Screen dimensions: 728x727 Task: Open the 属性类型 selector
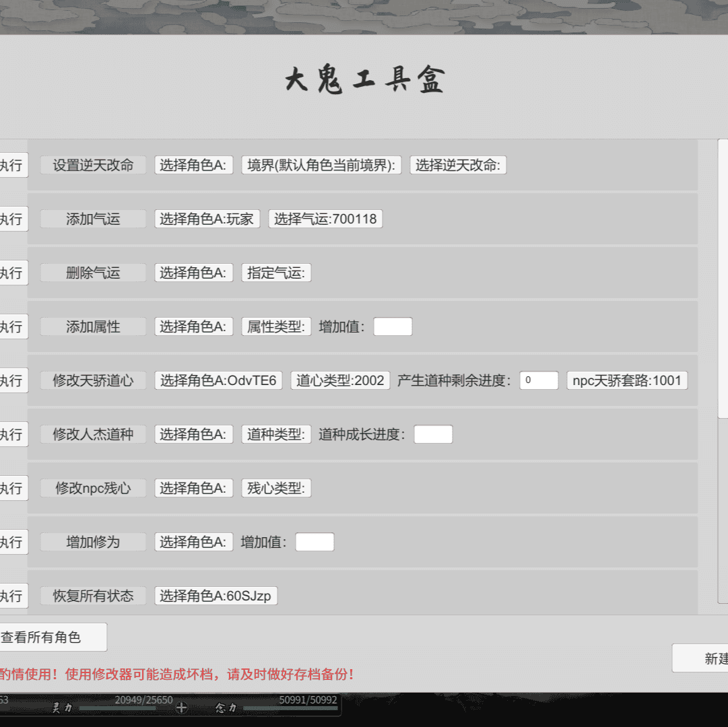point(276,326)
